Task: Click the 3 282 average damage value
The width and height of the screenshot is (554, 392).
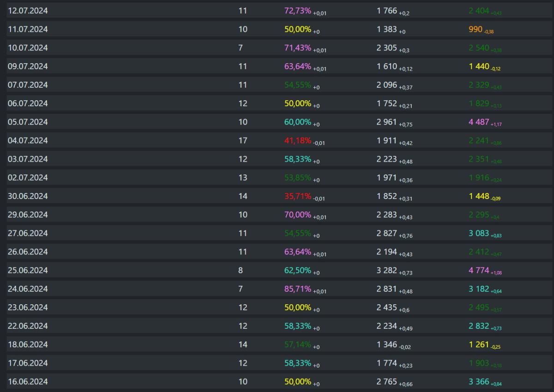Action: (x=387, y=270)
